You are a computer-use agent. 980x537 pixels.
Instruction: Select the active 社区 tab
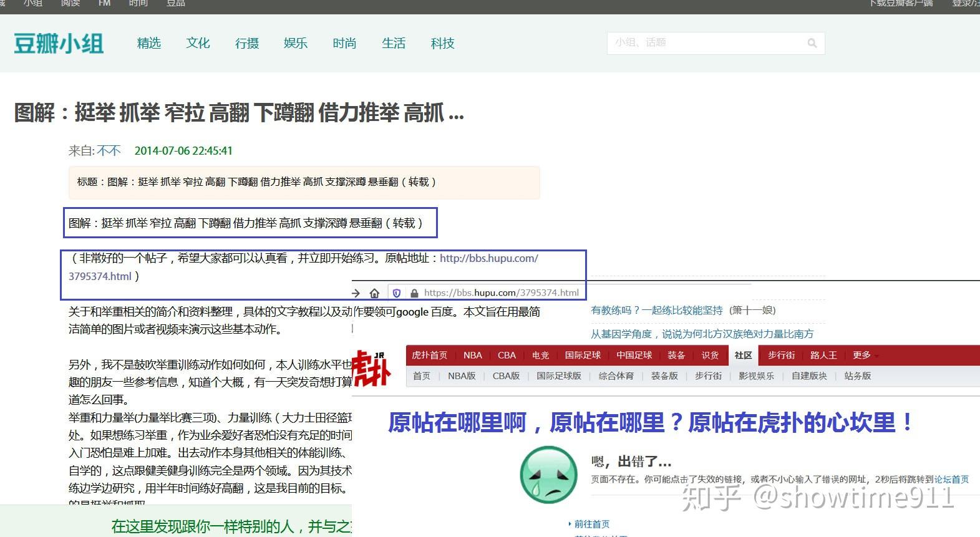[743, 355]
